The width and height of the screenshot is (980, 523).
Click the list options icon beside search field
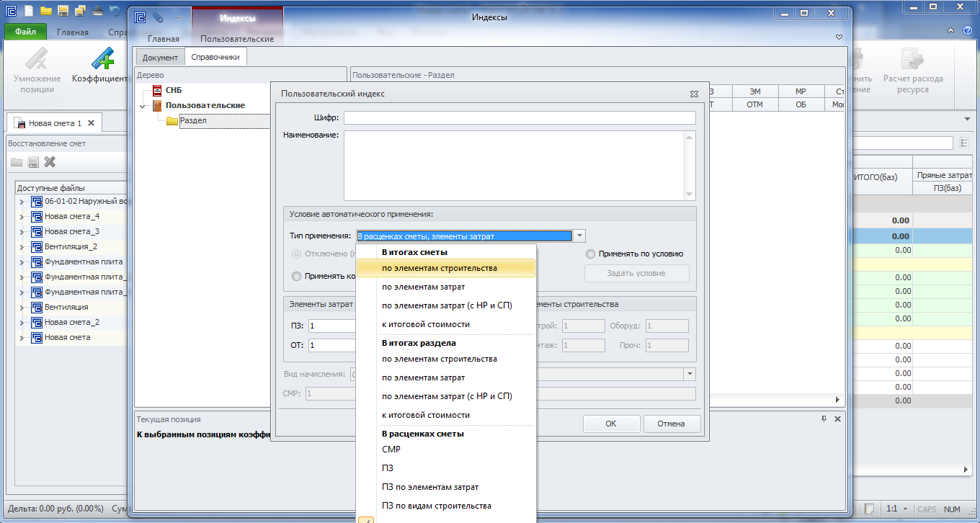(x=965, y=143)
